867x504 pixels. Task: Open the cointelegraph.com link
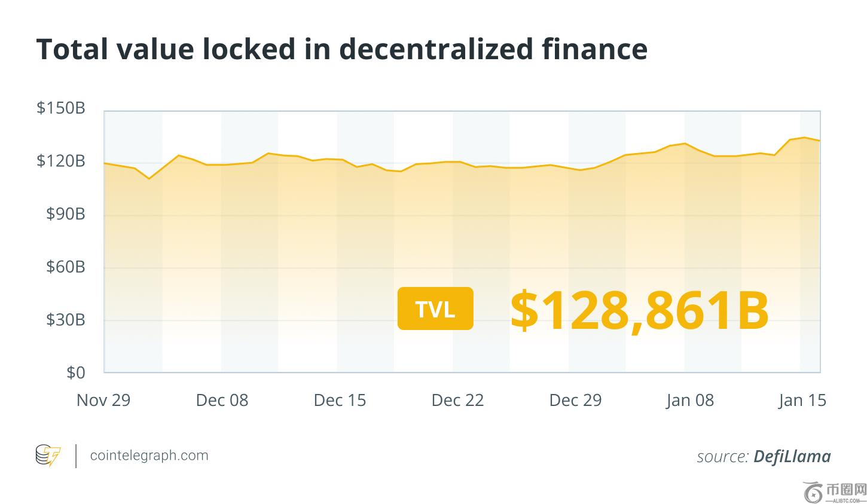point(149,456)
